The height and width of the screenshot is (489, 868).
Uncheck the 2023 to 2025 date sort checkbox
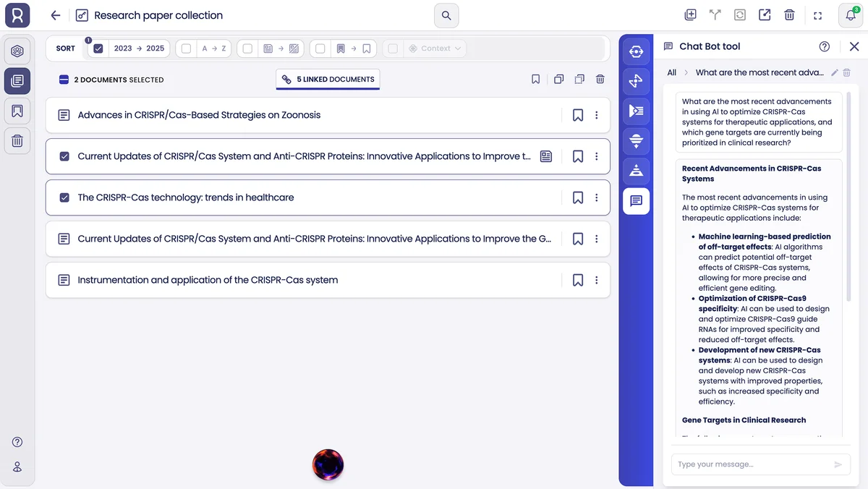tap(98, 48)
